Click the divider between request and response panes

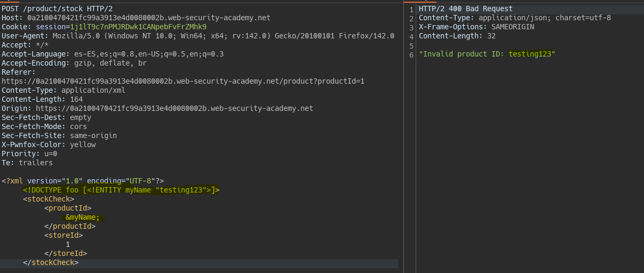click(x=403, y=136)
